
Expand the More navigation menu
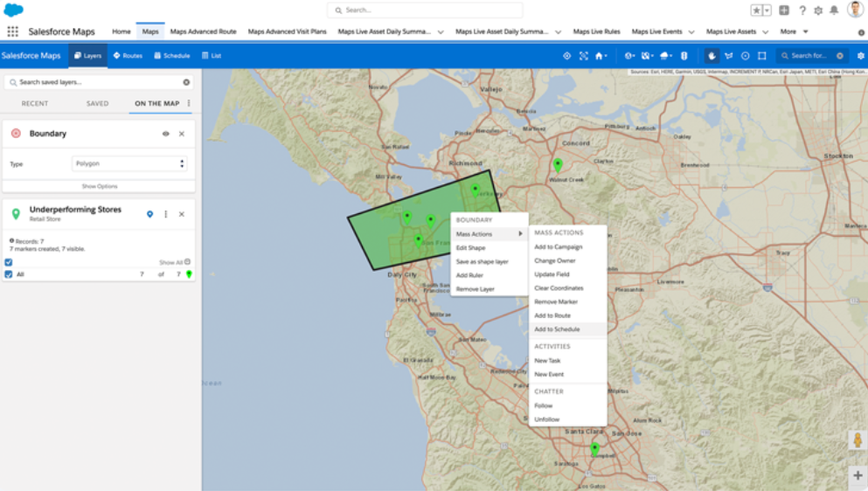pyautogui.click(x=794, y=31)
